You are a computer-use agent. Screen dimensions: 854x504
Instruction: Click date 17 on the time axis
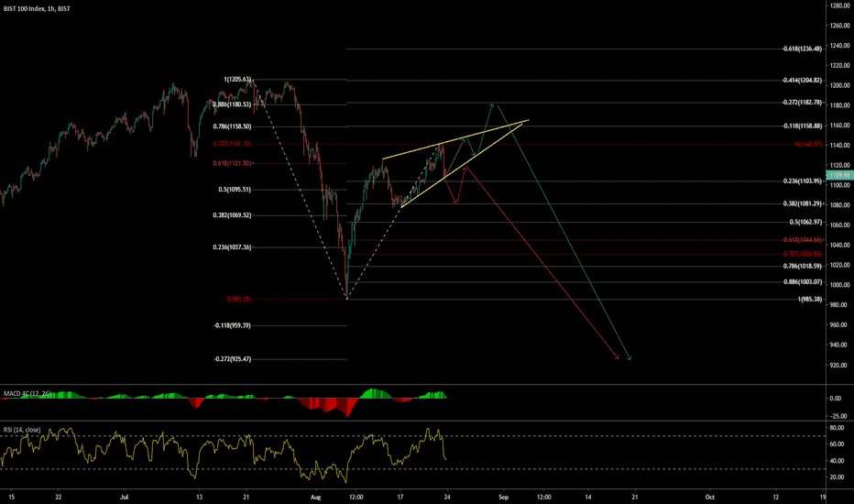(x=400, y=497)
